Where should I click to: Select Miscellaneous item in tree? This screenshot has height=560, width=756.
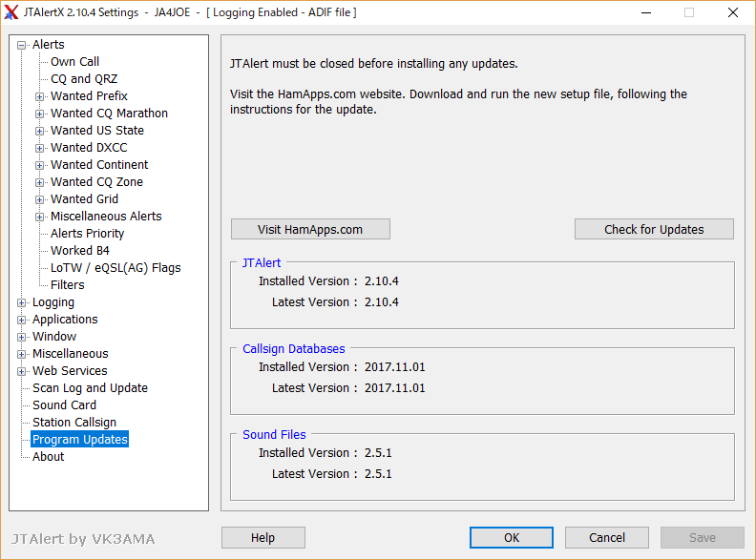tap(71, 354)
